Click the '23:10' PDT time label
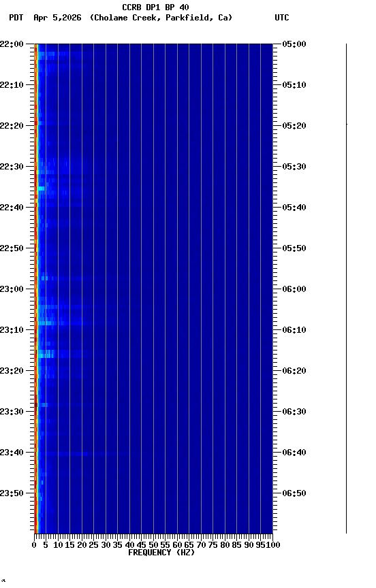 12,330
